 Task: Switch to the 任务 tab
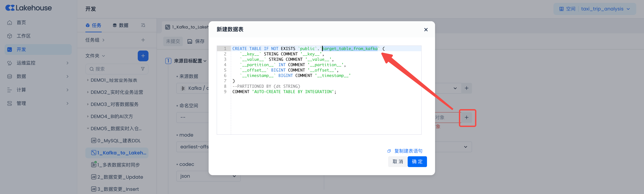pyautogui.click(x=94, y=25)
